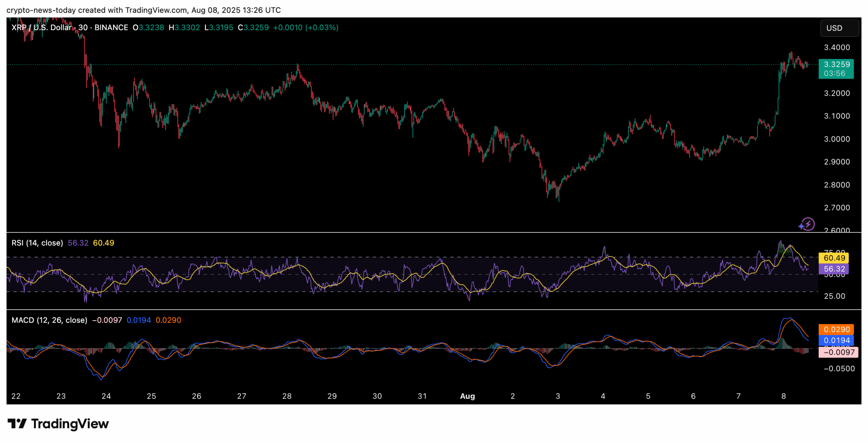Click the closing value C3.3259 in header
This screenshot has width=868, height=443.
253,27
